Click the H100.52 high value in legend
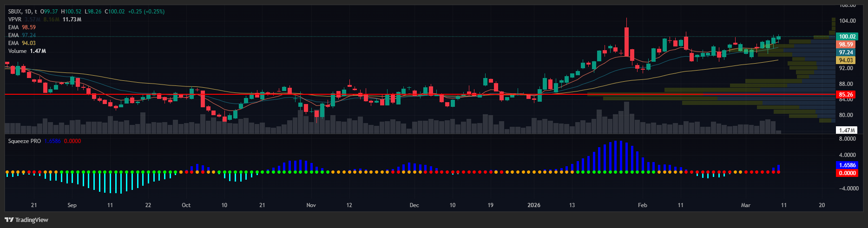This screenshot has height=228, width=868. coord(71,12)
